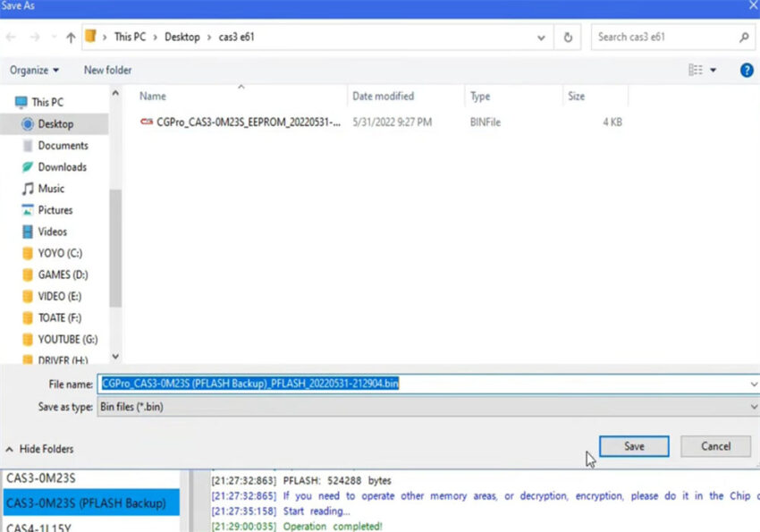Click New folder in the toolbar
The image size is (760, 532).
tap(107, 70)
